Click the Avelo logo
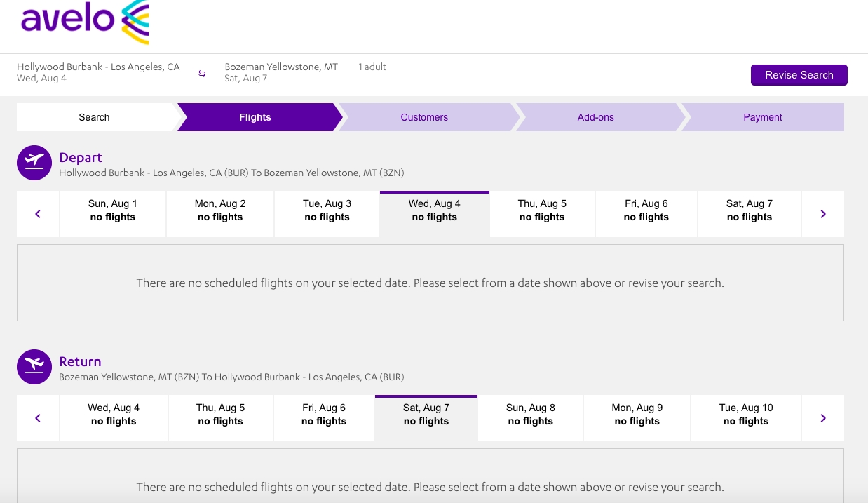 [85, 22]
